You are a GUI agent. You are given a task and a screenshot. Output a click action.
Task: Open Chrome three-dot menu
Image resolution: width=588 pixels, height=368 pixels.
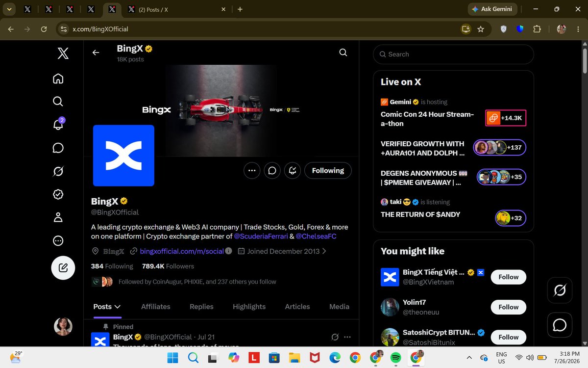click(578, 29)
